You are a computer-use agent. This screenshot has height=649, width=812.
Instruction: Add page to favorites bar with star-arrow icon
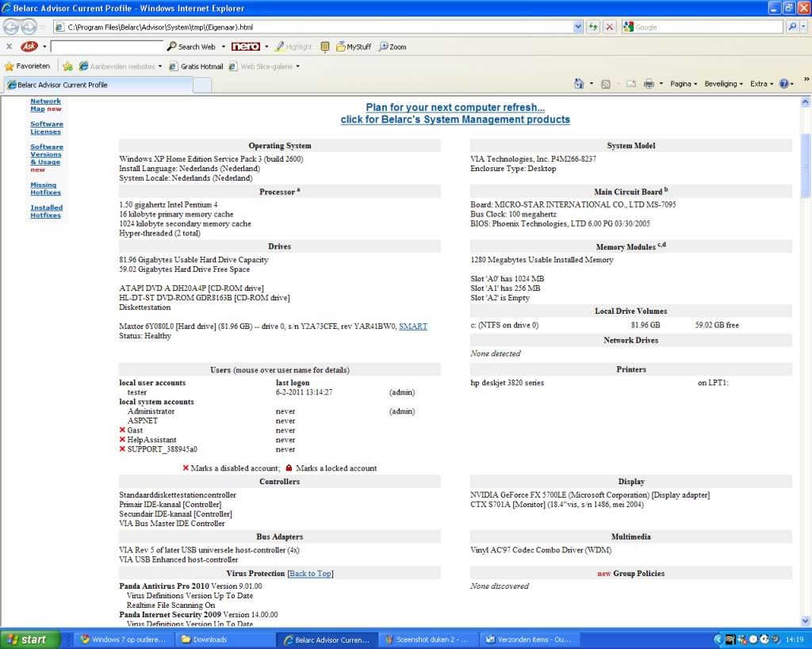tap(68, 67)
